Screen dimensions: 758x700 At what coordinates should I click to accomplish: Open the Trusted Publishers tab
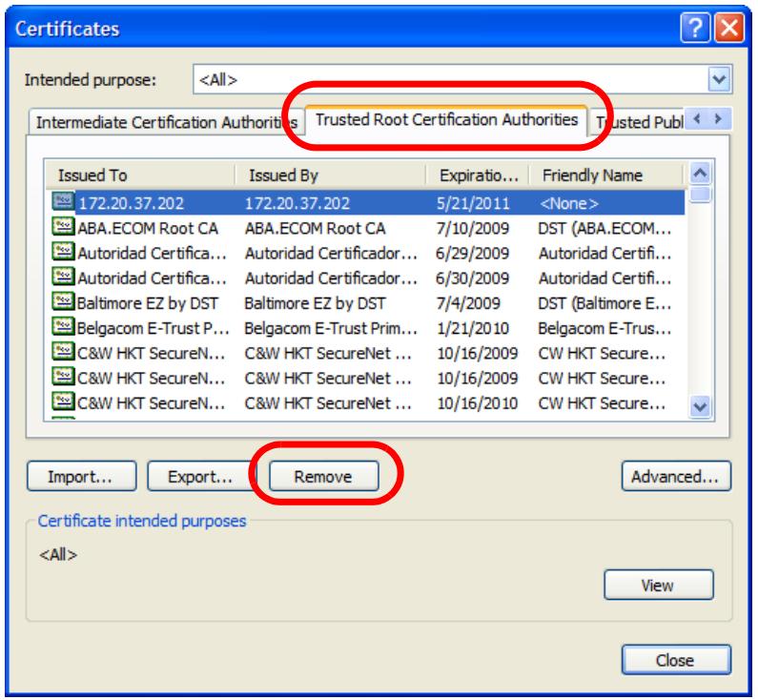(x=639, y=122)
